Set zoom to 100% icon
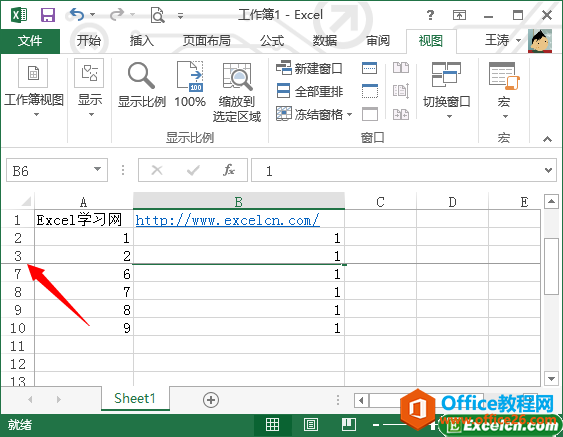 point(190,76)
